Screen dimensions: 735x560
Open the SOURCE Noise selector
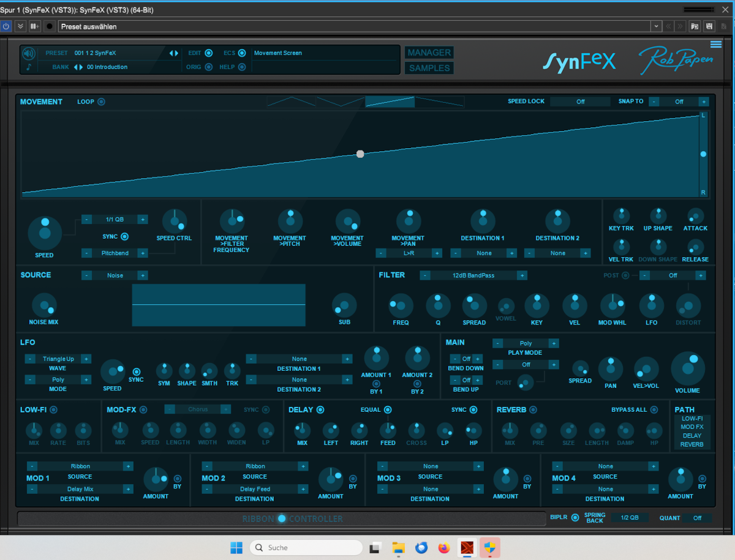click(115, 275)
